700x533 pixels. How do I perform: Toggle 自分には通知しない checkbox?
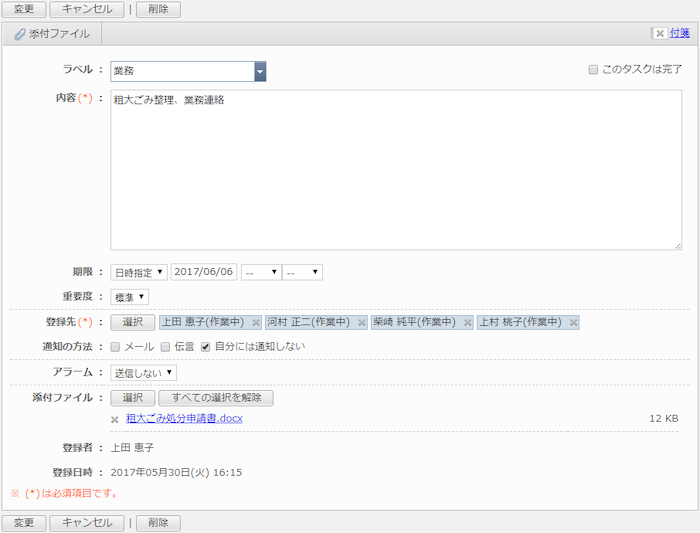click(x=206, y=347)
